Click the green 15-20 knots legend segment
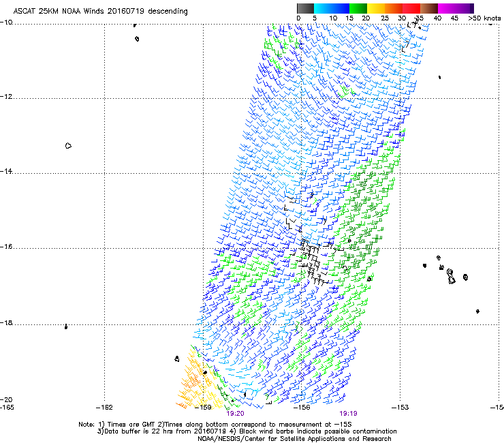504x443 pixels. [358, 8]
